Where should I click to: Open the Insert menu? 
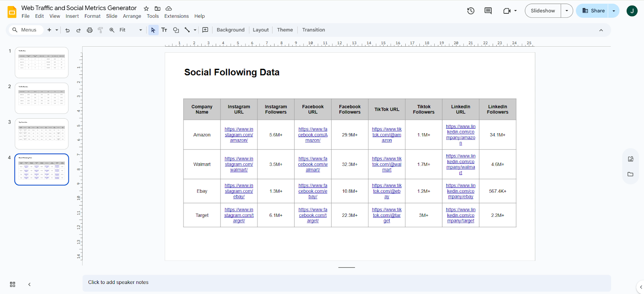[72, 16]
